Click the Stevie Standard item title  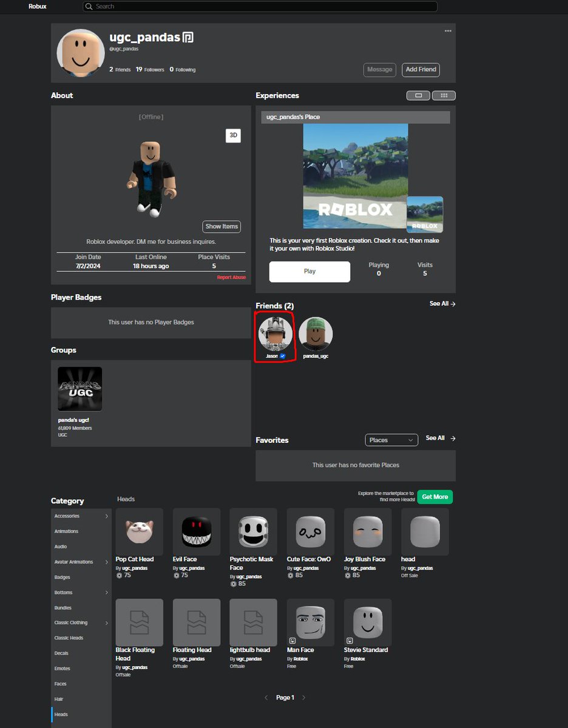366,650
